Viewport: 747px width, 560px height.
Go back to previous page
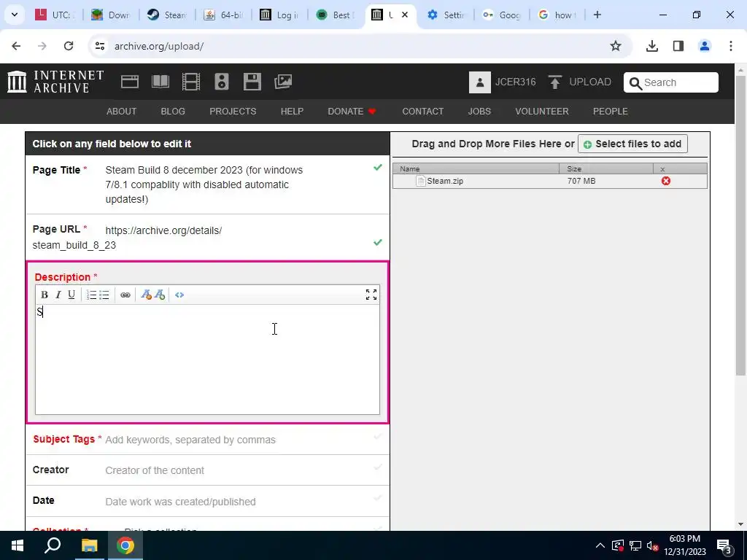[x=16, y=46]
